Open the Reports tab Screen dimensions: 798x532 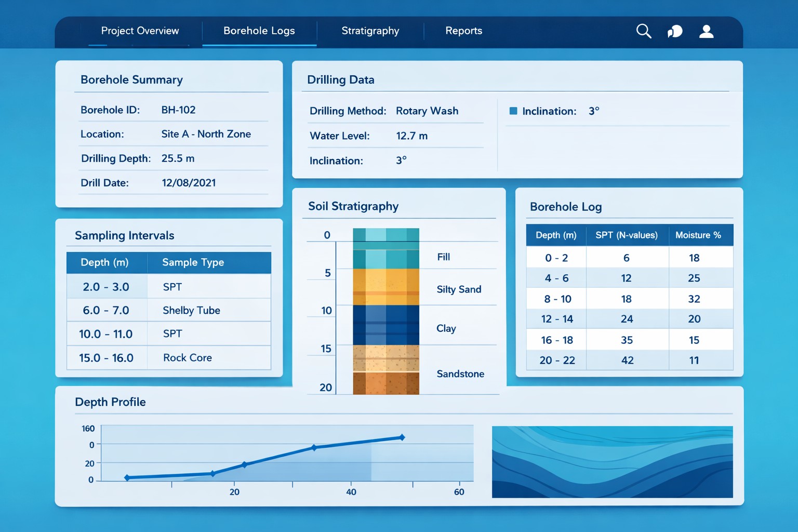click(463, 31)
